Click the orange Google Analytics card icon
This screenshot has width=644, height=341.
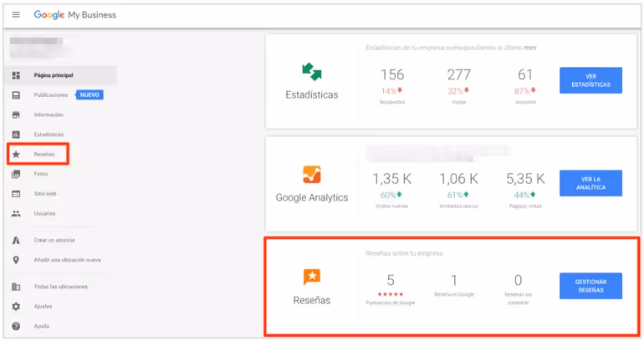click(x=312, y=175)
